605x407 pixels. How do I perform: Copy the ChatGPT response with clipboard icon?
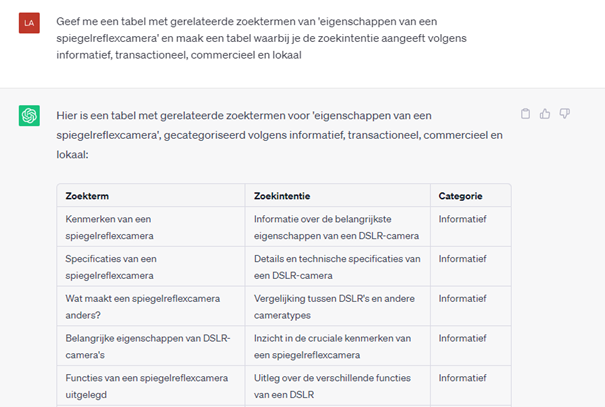tap(526, 114)
